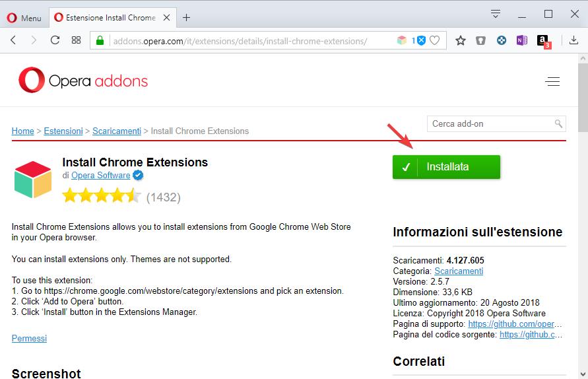The image size is (588, 379).
Task: Maximize the Opera window
Action: pos(548,15)
